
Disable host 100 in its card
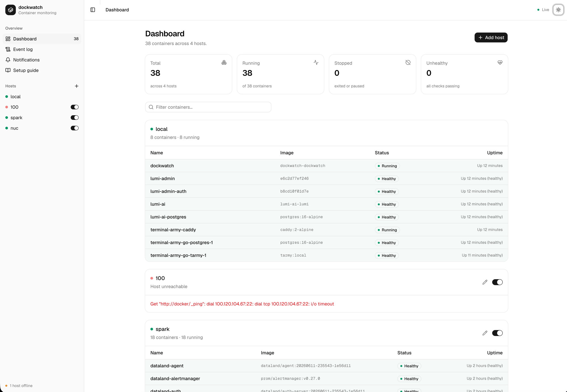point(497,282)
